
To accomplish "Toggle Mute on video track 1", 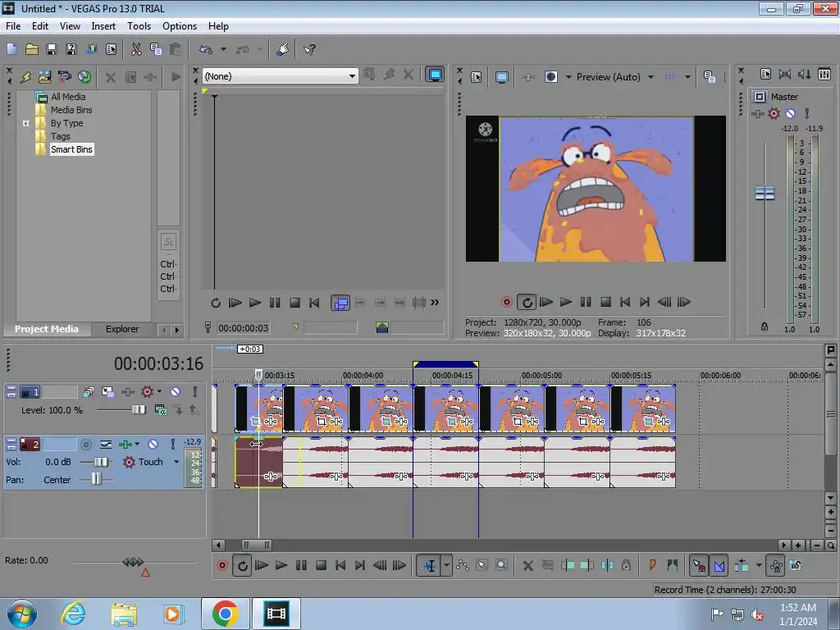I will coord(175,392).
